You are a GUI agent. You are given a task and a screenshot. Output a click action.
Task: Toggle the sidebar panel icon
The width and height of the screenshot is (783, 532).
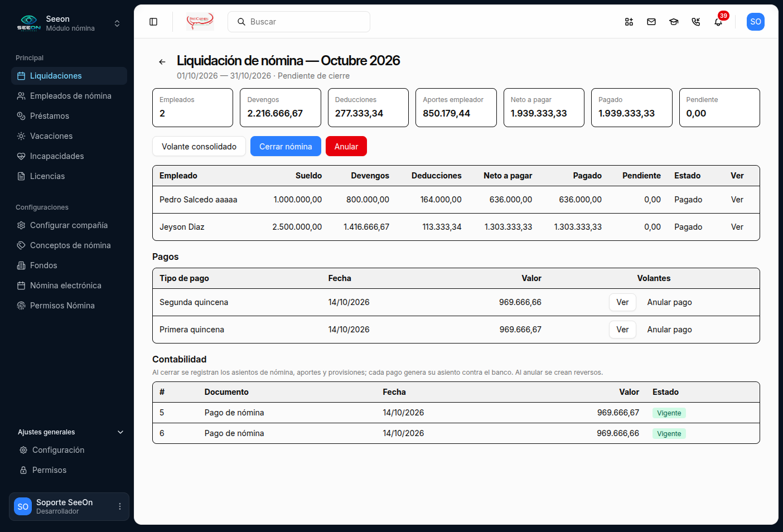153,22
